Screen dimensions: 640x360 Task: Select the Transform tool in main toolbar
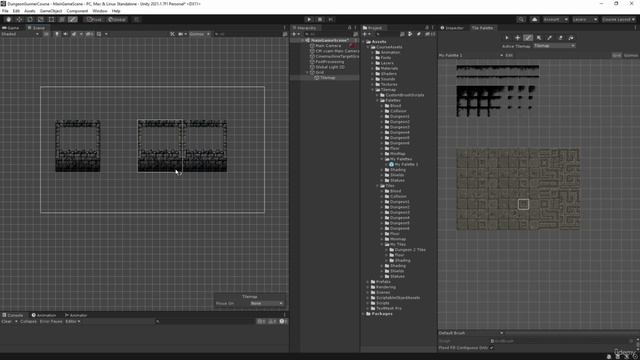(62, 19)
